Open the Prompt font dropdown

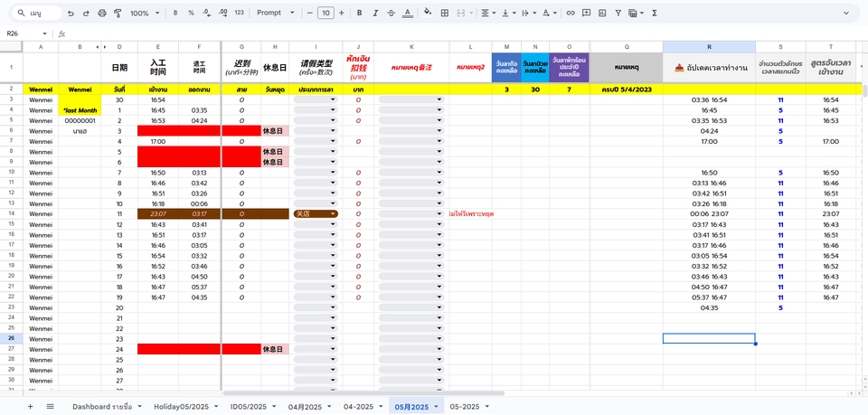(x=276, y=13)
